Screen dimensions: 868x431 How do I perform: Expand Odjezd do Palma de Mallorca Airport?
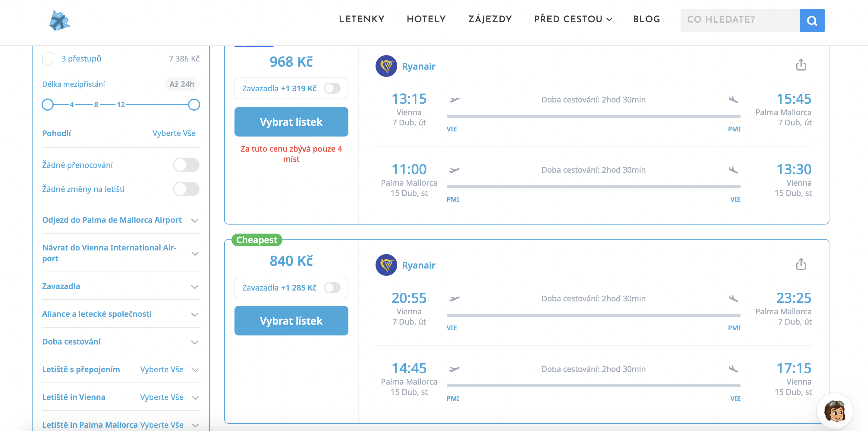point(194,220)
